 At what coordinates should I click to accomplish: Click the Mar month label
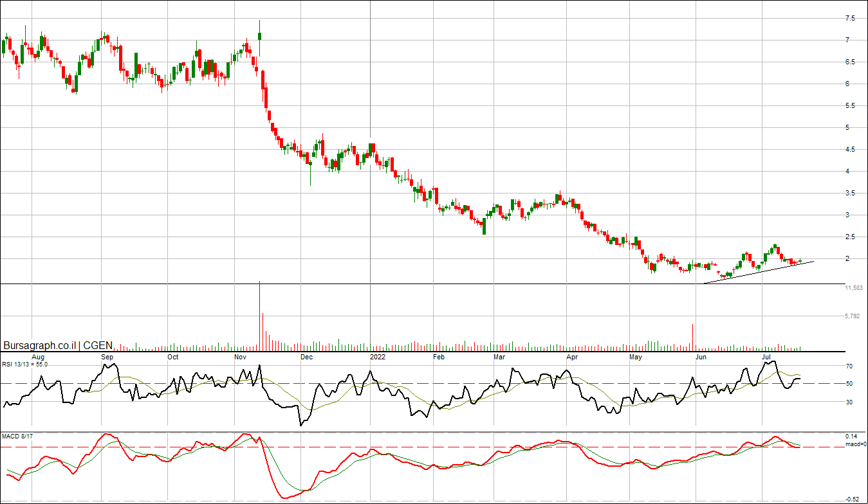tap(499, 356)
